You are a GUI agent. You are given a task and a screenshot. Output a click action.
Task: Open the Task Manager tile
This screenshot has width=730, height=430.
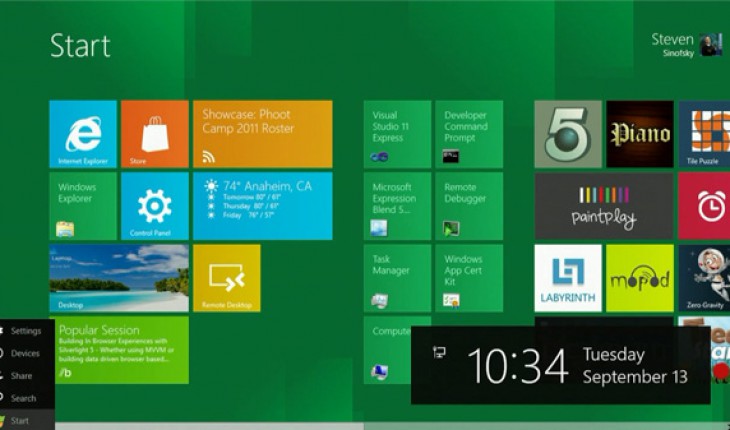pyautogui.click(x=397, y=278)
